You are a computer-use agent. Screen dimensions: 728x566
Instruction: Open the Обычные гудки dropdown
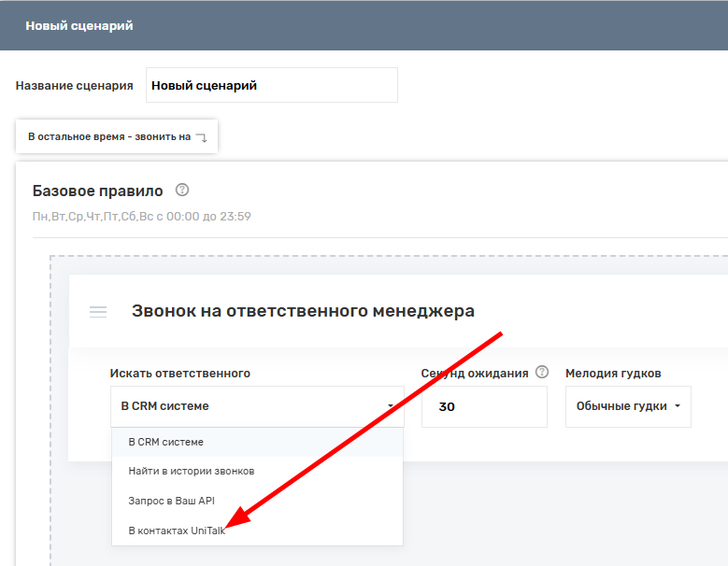pyautogui.click(x=628, y=406)
